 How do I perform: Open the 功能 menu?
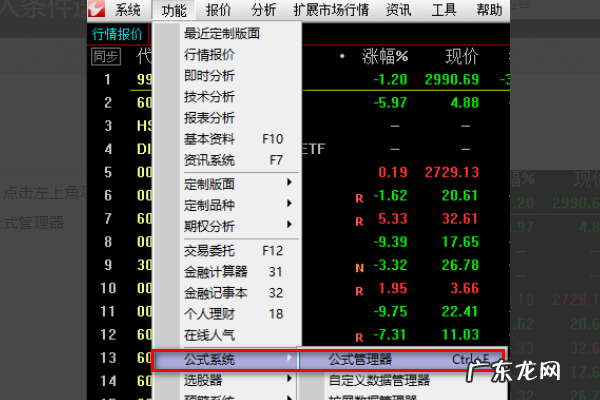[173, 10]
